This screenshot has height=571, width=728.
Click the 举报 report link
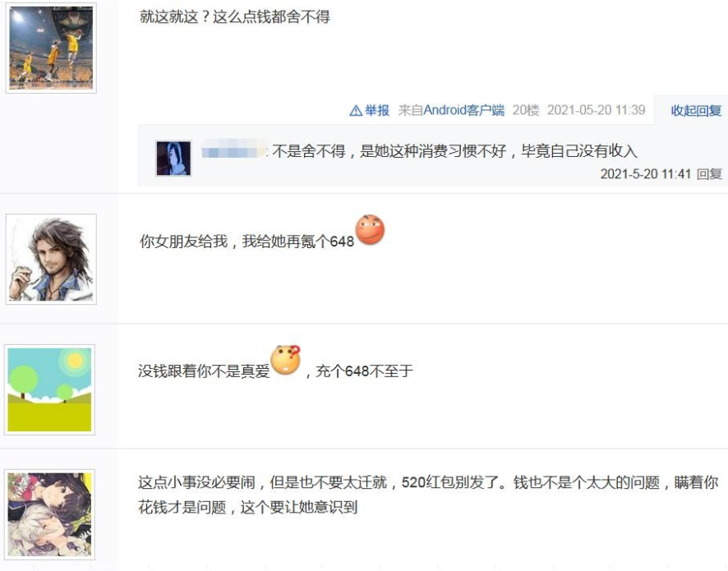376,110
